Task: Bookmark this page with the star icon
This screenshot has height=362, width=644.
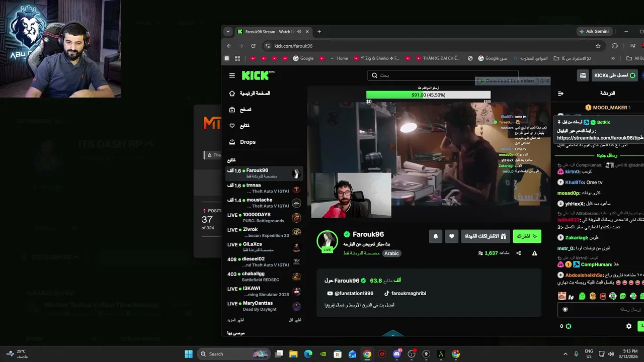Action: tap(598, 46)
